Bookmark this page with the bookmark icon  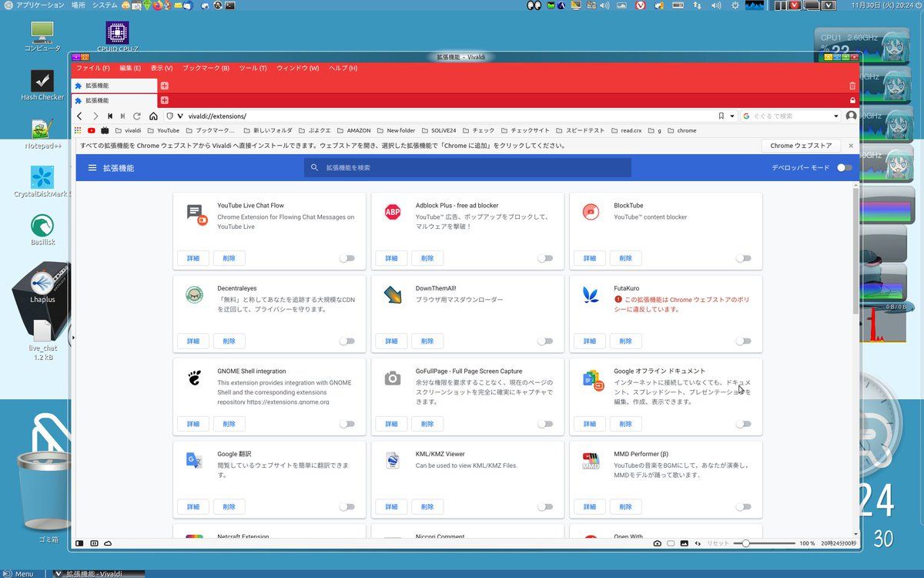pyautogui.click(x=721, y=116)
